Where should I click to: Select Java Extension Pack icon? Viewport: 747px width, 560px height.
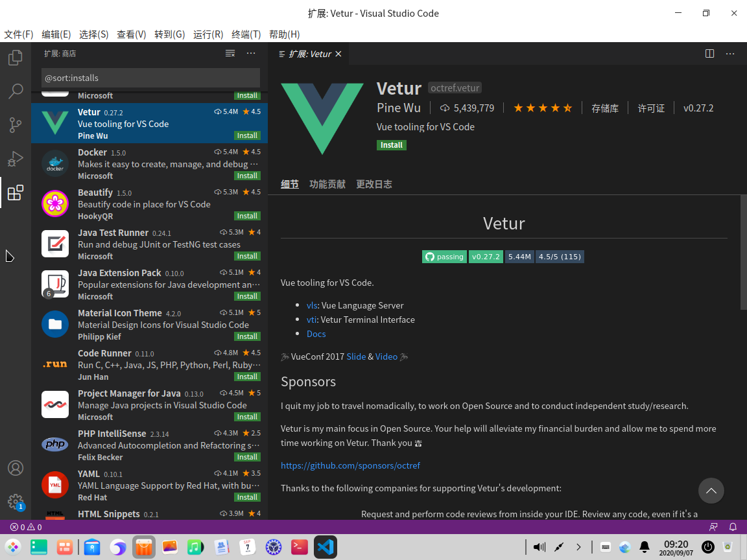[54, 284]
